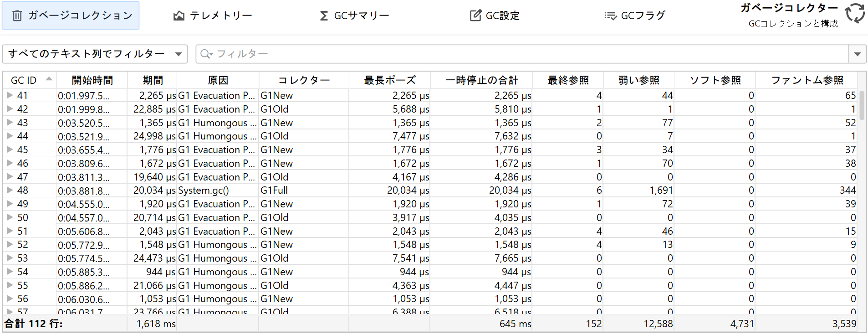Open the filter history dropdown arrow

tap(857, 54)
